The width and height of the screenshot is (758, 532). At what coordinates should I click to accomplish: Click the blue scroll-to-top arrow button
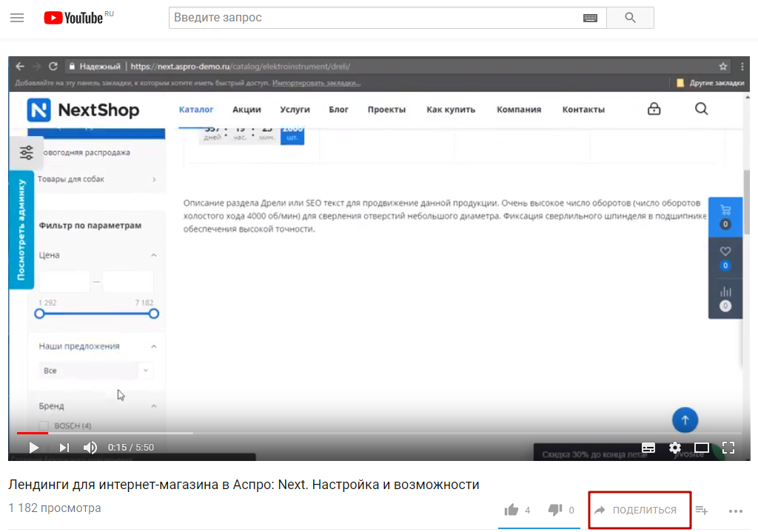coord(685,420)
